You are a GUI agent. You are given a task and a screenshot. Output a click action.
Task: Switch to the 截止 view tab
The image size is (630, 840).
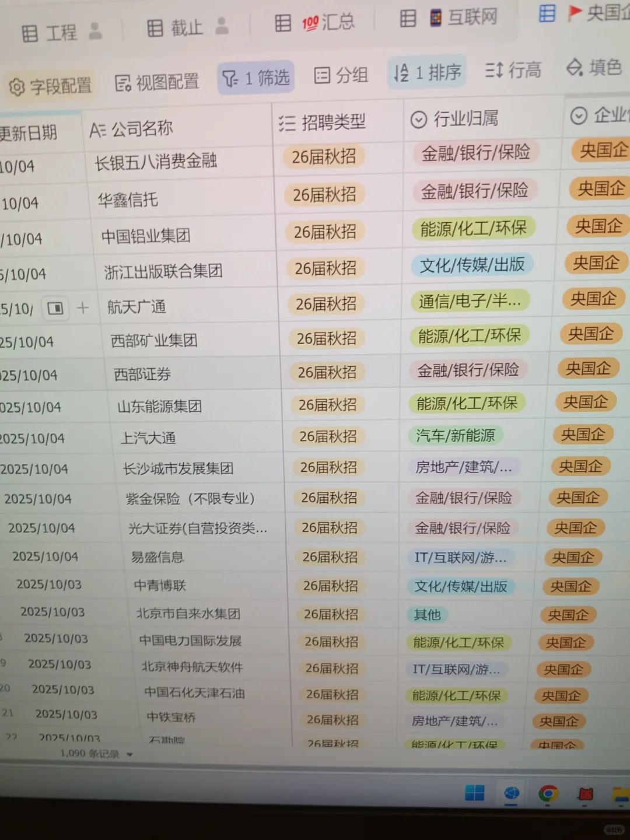[x=174, y=27]
